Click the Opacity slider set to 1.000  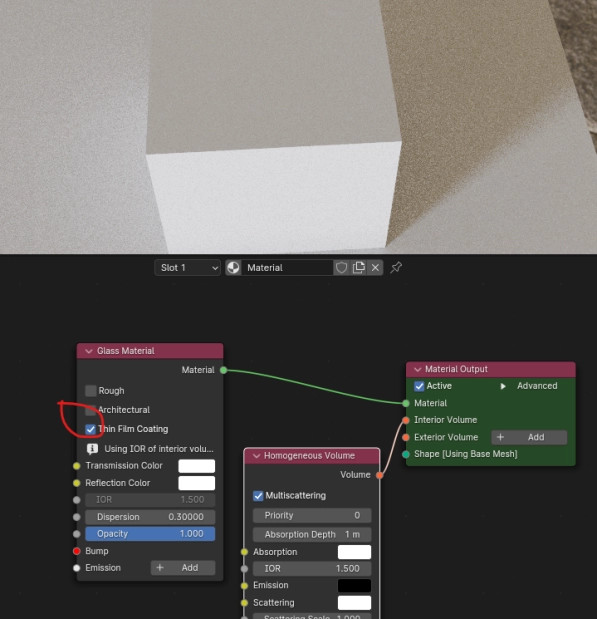150,534
